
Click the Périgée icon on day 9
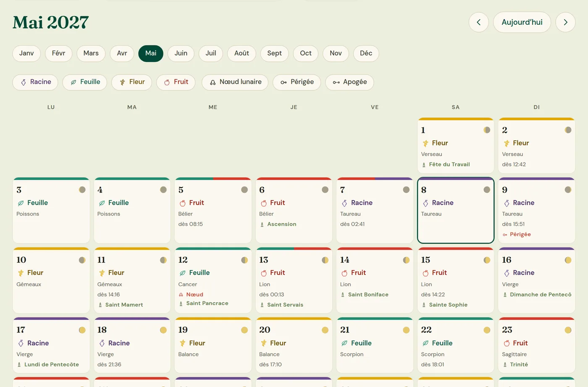tap(505, 234)
